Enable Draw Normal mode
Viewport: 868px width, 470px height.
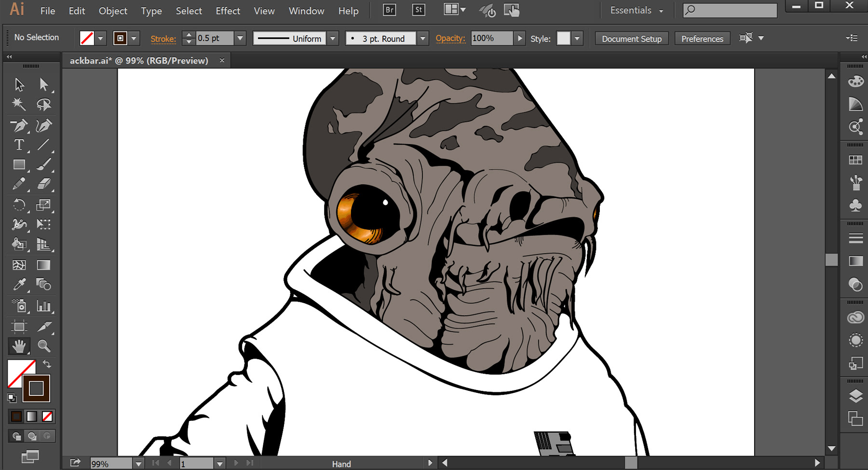pos(16,436)
